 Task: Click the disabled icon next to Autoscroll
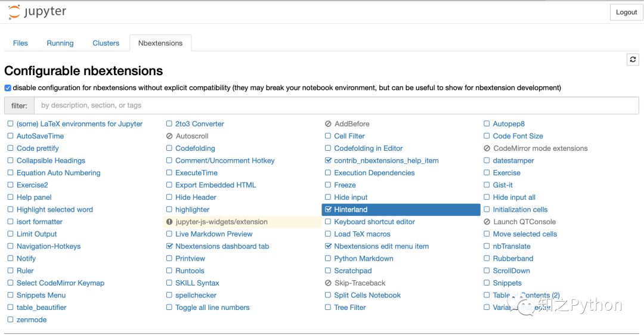[x=169, y=137]
